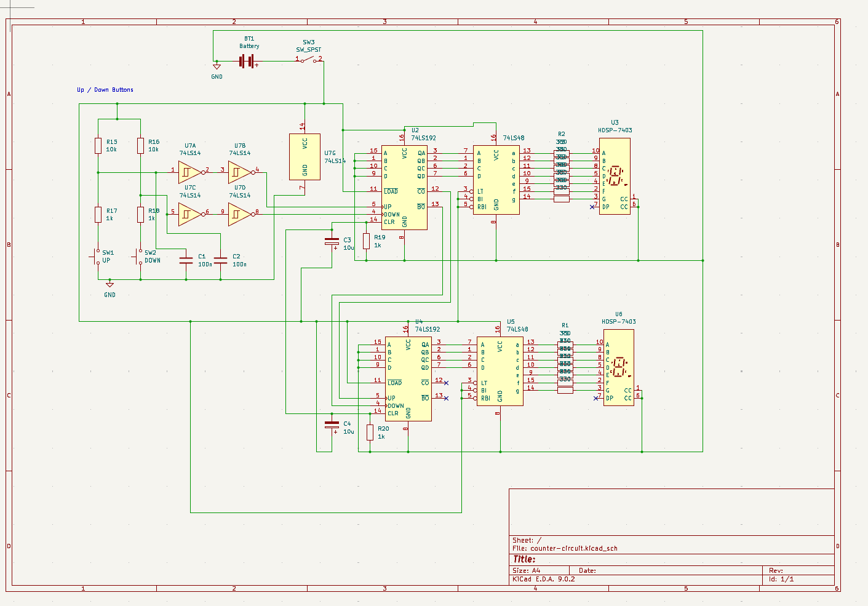The image size is (868, 606).
Task: Select the U2 74LS192 counter body
Action: pos(404,188)
